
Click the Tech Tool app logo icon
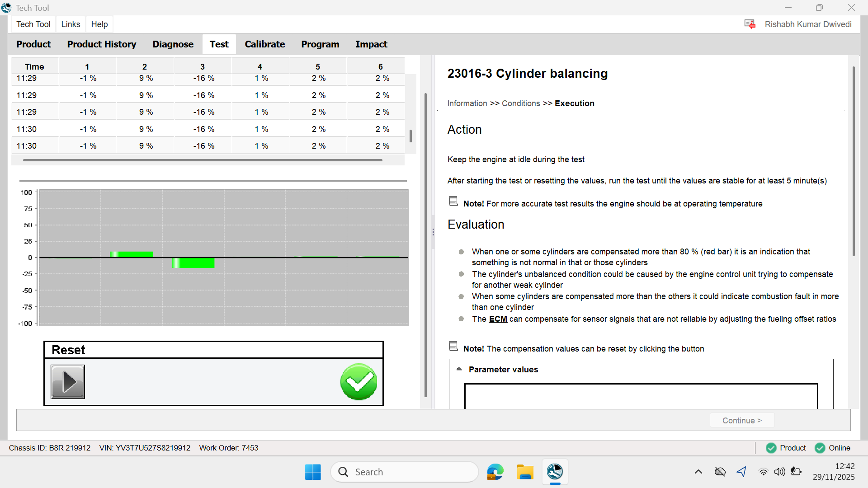coord(6,8)
